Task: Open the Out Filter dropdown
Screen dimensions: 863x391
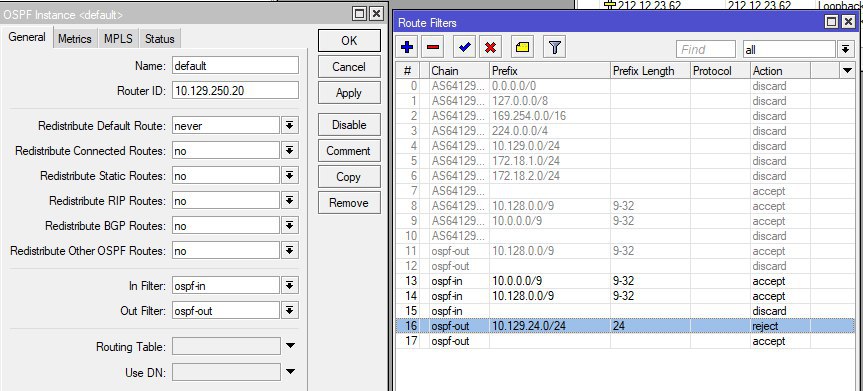Action: [x=289, y=311]
